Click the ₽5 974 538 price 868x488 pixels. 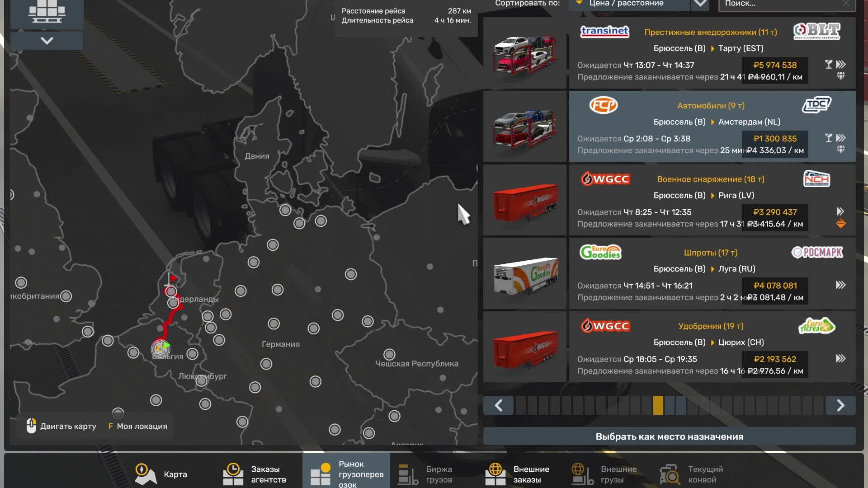[775, 65]
